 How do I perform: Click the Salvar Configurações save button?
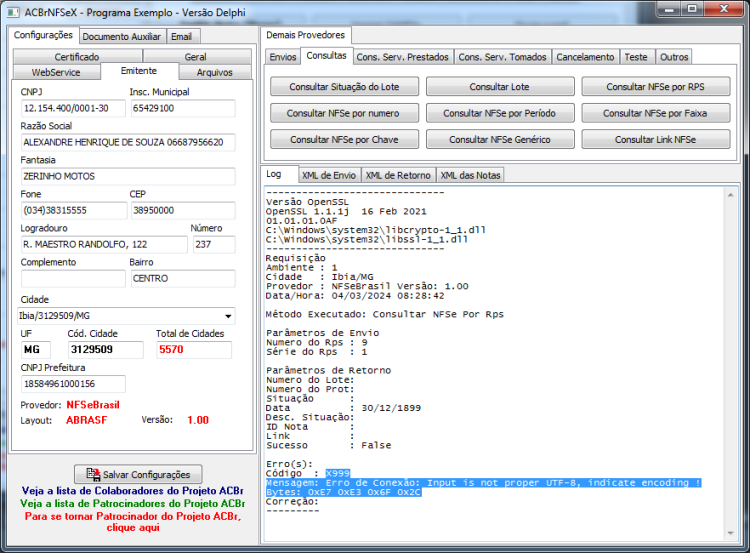pyautogui.click(x=138, y=474)
